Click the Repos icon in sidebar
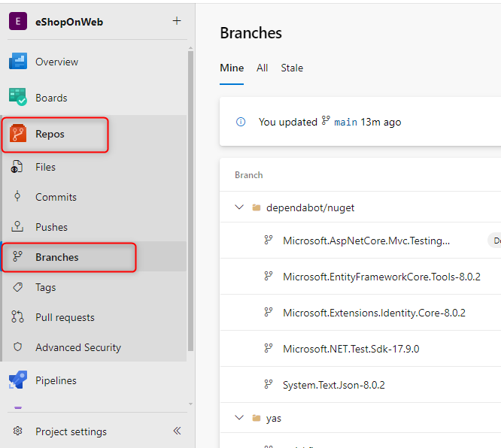Screen dimensions: 501x448 pyautogui.click(x=18, y=135)
